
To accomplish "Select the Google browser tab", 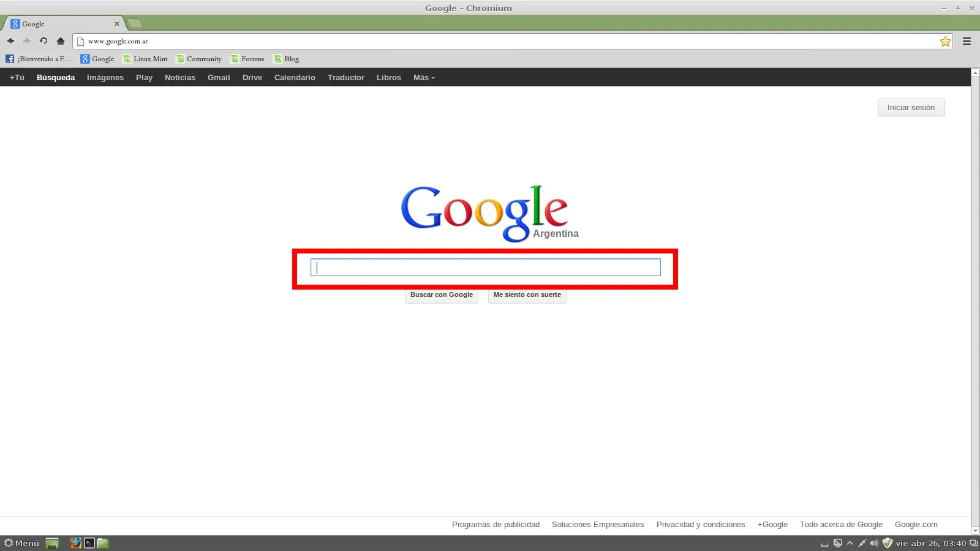I will (64, 24).
